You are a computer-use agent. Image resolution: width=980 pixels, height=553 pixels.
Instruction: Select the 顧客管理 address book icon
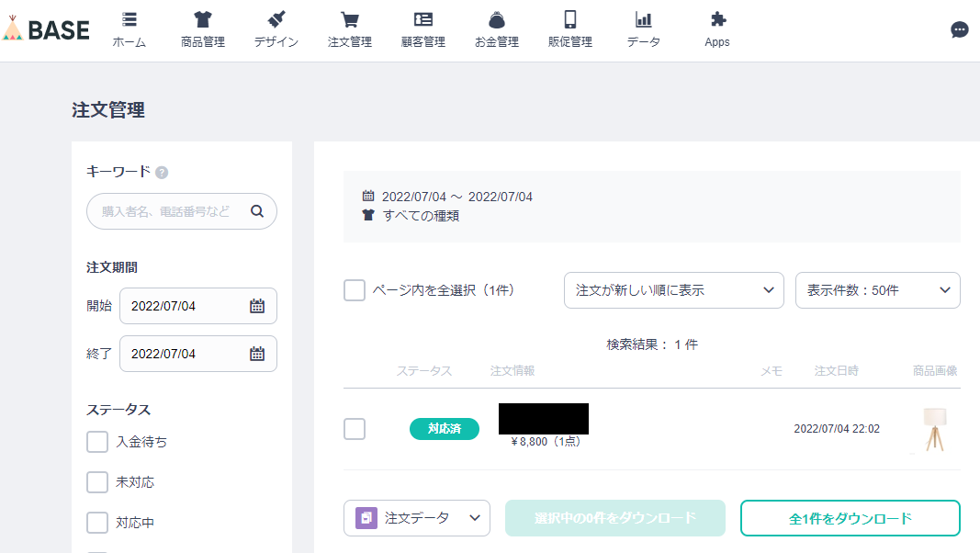[422, 20]
